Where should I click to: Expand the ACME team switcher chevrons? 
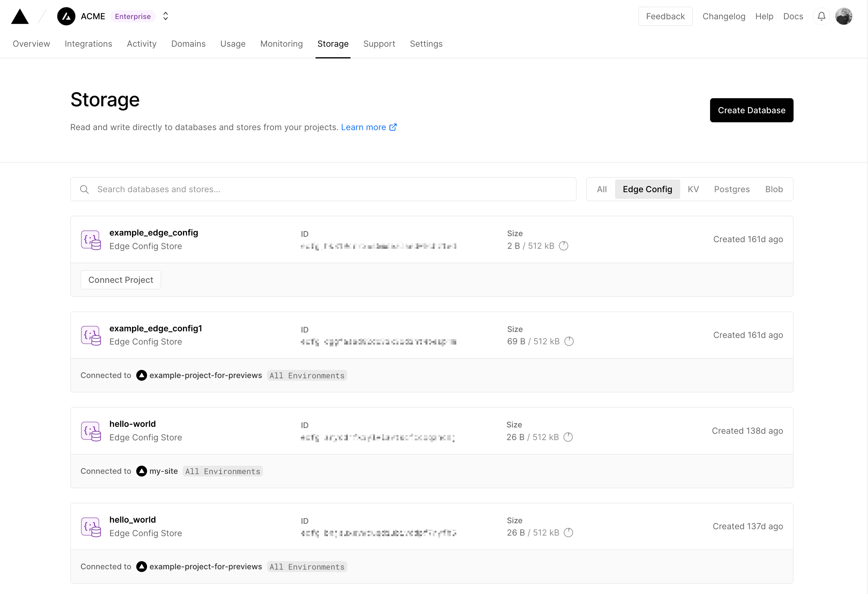click(165, 17)
